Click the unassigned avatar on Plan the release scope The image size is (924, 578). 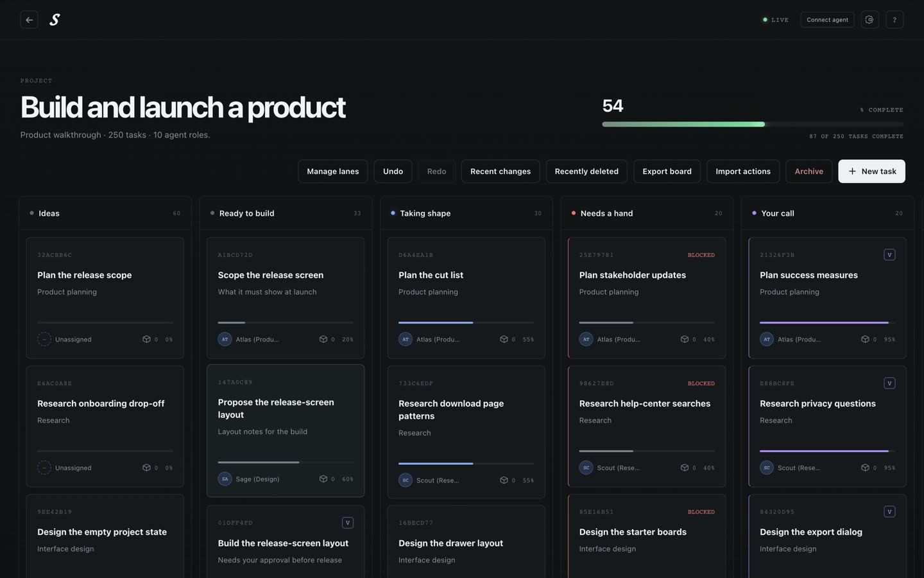point(44,339)
